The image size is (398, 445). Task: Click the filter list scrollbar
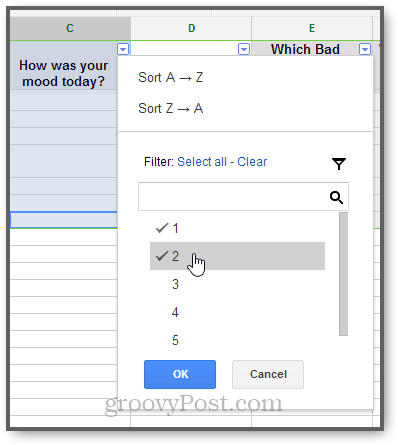[x=343, y=274]
